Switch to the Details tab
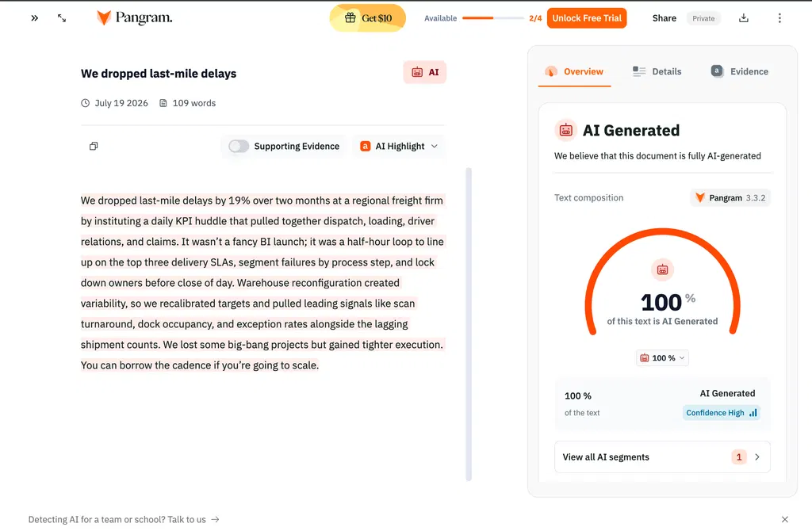This screenshot has height=531, width=812. click(x=657, y=71)
